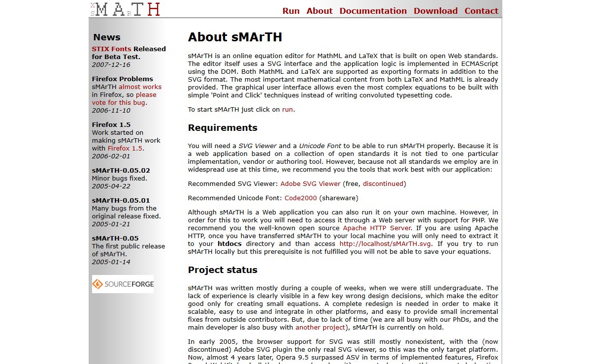The width and height of the screenshot is (591, 364).
Task: Click the 'News' sidebar heading
Action: coord(107,37)
